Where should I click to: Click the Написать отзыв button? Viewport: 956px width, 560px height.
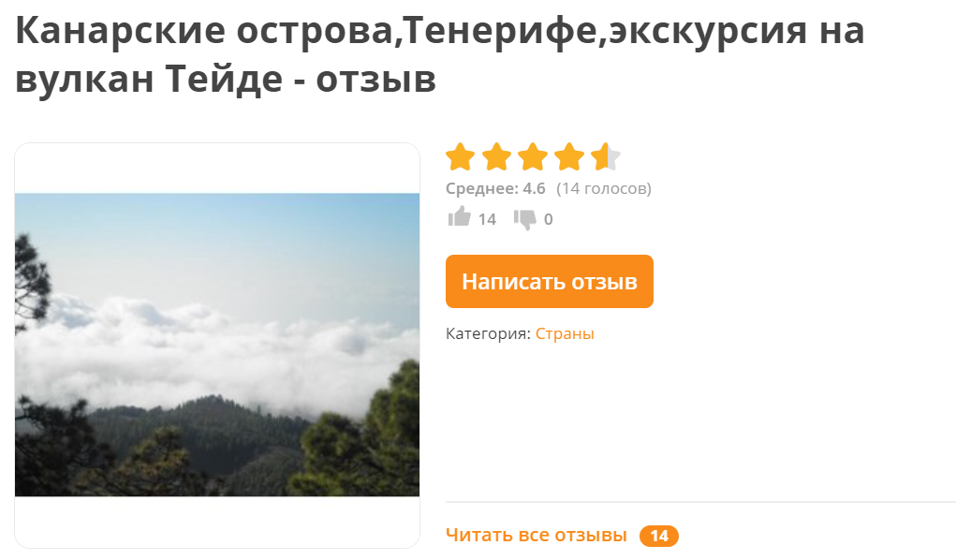(550, 281)
